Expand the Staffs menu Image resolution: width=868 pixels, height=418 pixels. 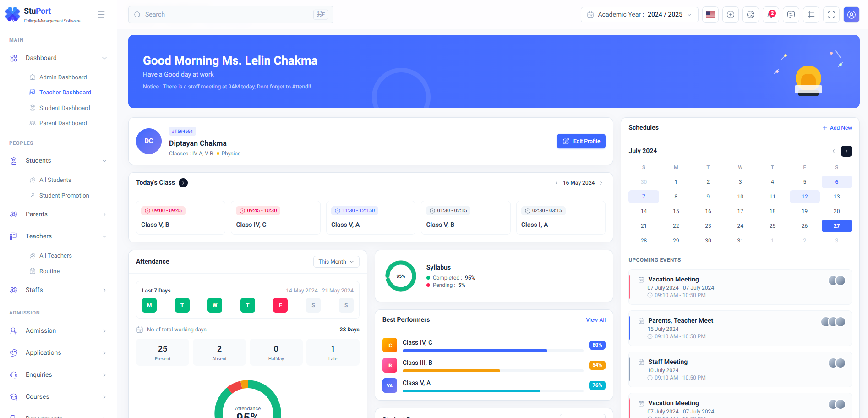pyautogui.click(x=104, y=290)
